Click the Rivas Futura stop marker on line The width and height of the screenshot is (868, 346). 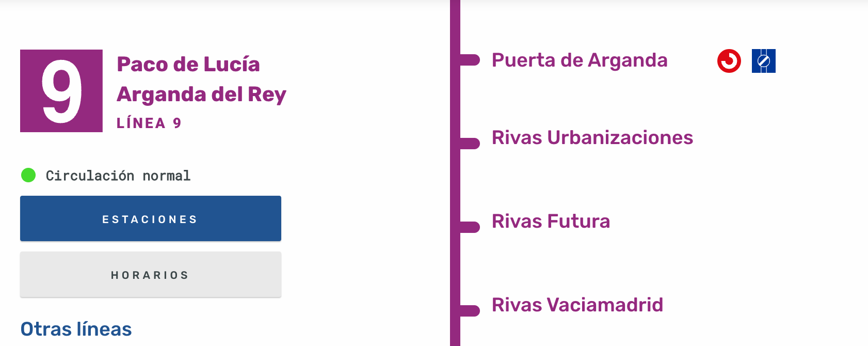[470, 227]
